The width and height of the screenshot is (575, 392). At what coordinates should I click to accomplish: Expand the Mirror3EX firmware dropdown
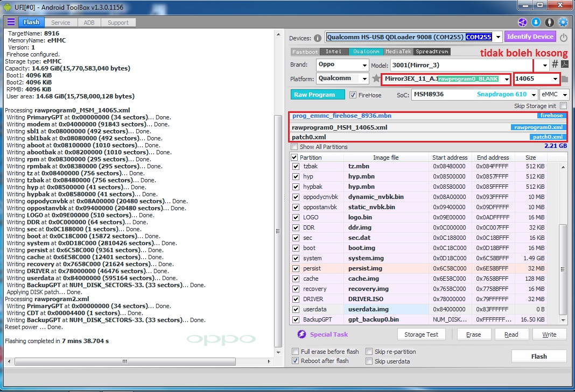[507, 79]
